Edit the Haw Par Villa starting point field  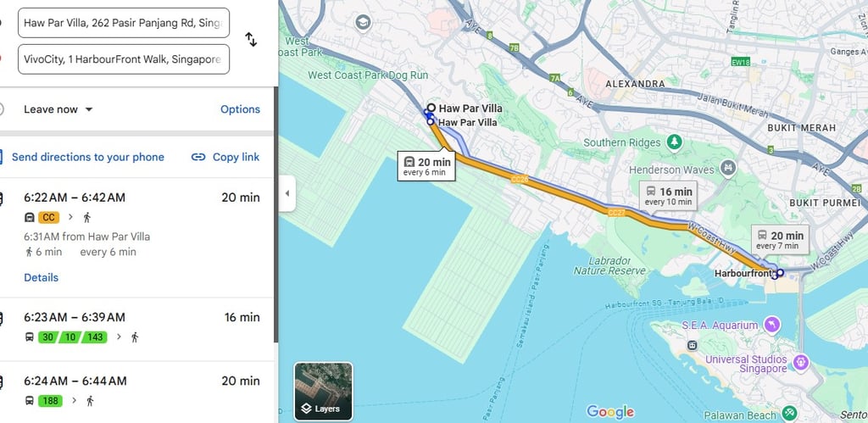[124, 23]
